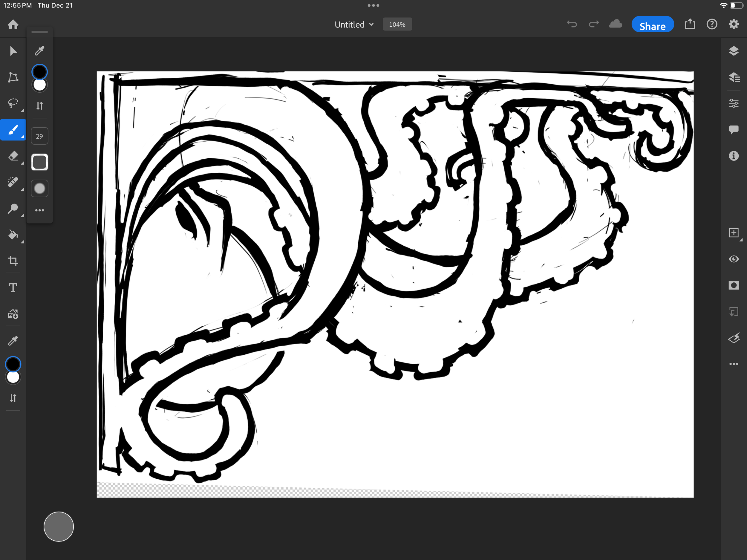Select the Lasso selection tool

(x=13, y=103)
